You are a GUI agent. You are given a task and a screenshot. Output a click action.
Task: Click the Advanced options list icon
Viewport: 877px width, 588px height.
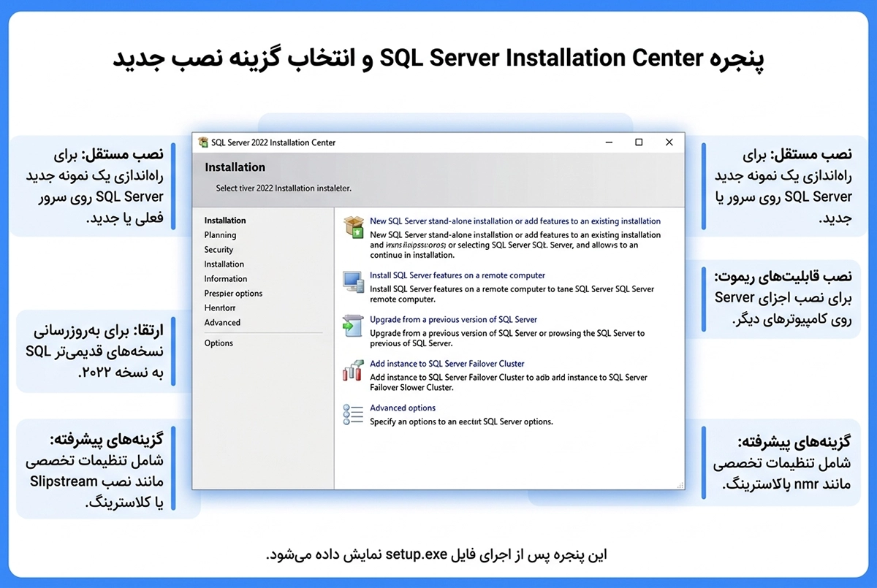click(x=353, y=414)
